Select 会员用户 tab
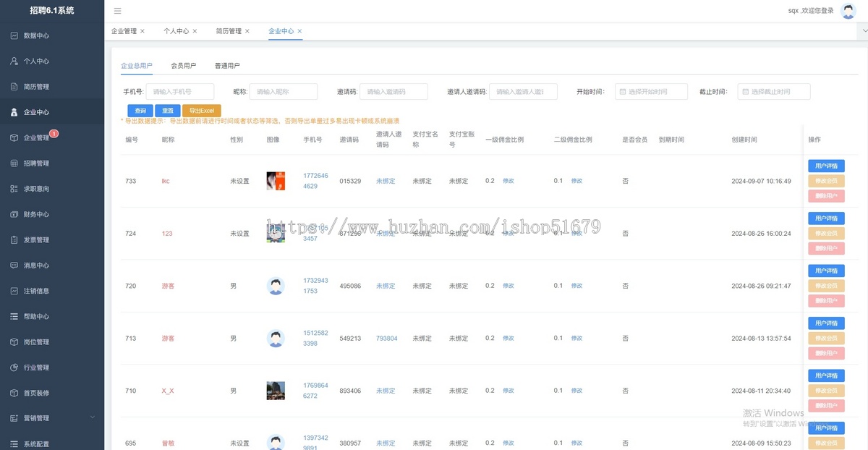868x450 pixels. [x=184, y=65]
